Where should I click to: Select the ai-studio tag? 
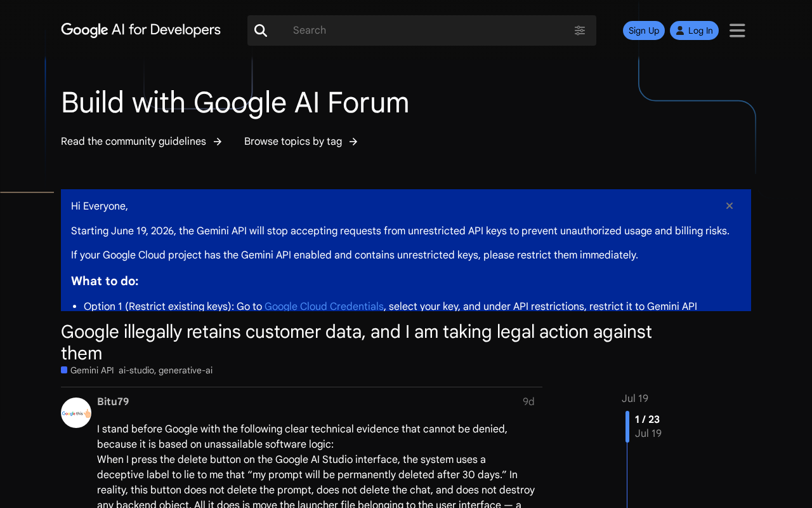click(x=136, y=370)
